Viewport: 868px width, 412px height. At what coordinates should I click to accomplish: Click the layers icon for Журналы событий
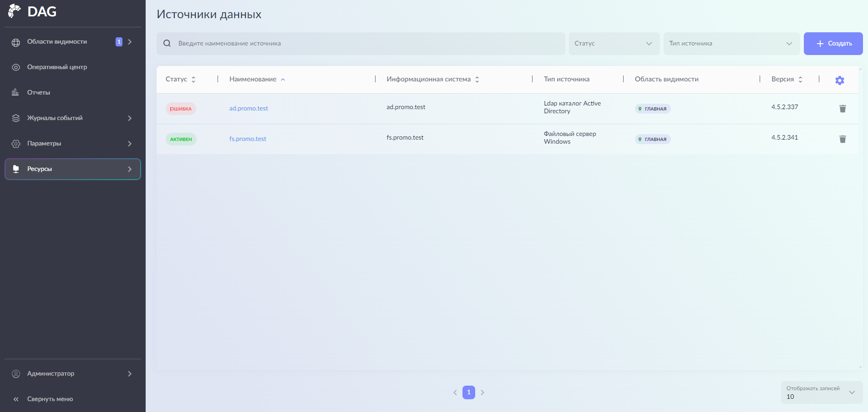16,118
